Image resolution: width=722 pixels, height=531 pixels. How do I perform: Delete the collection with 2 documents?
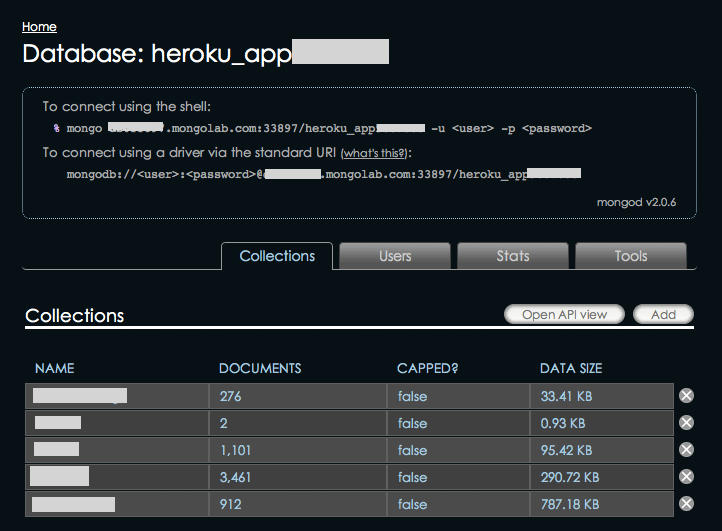686,423
